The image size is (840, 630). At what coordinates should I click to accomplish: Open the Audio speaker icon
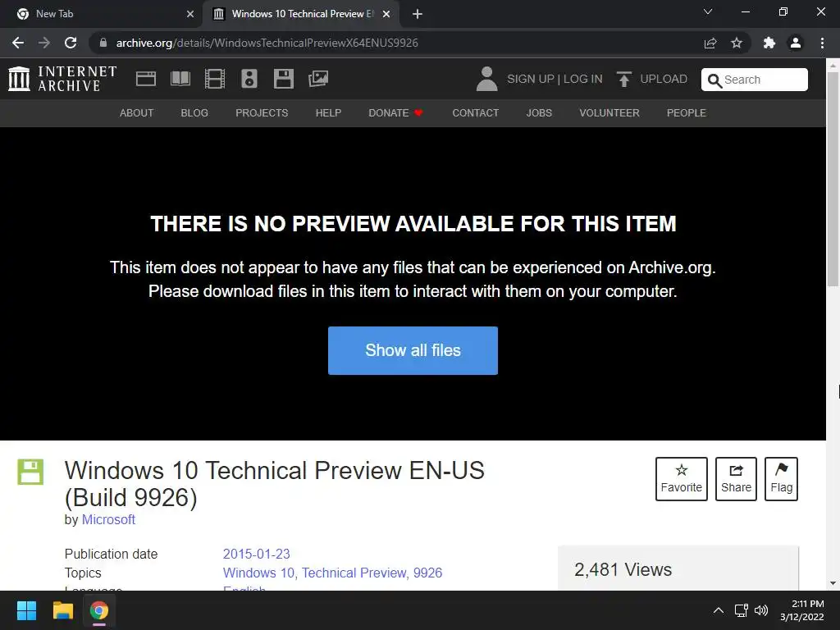pos(249,79)
